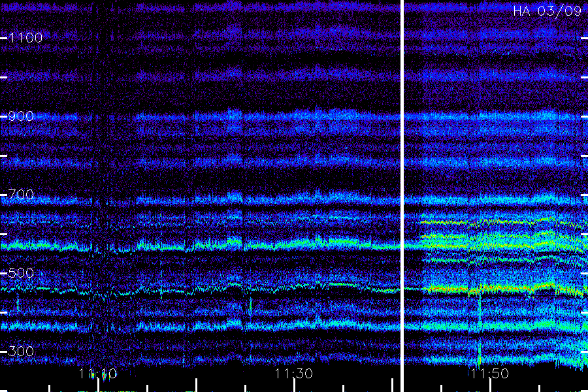Image resolution: width=588 pixels, height=392 pixels.
Task: Click the HA 03/09 date label
Action: click(547, 11)
